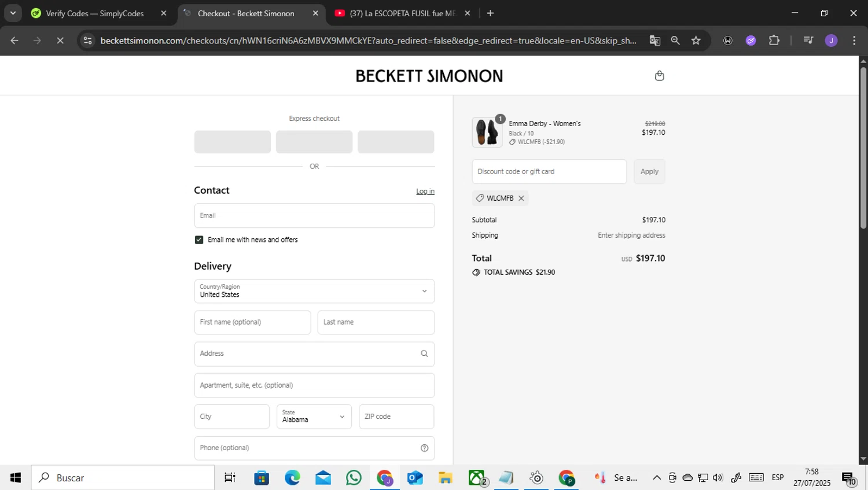Screen dimensions: 868x490
Task: Click the address search magnifier icon
Action: coord(424,353)
